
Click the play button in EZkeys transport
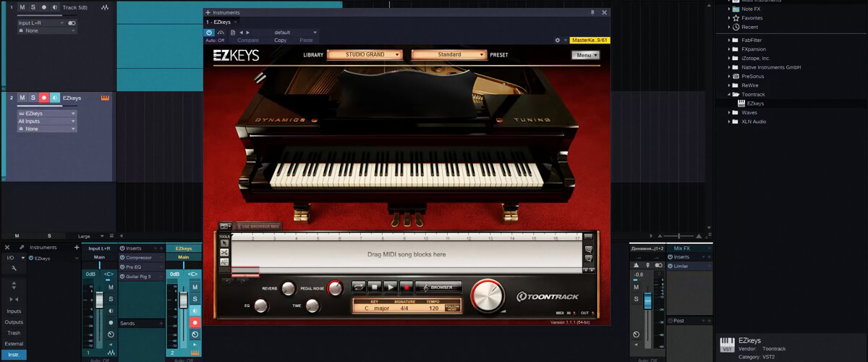click(391, 287)
